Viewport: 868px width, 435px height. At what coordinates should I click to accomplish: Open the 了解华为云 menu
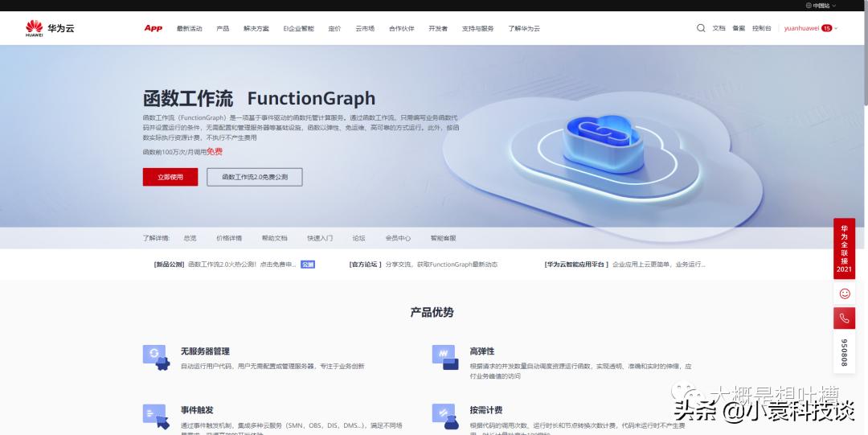[x=524, y=28]
